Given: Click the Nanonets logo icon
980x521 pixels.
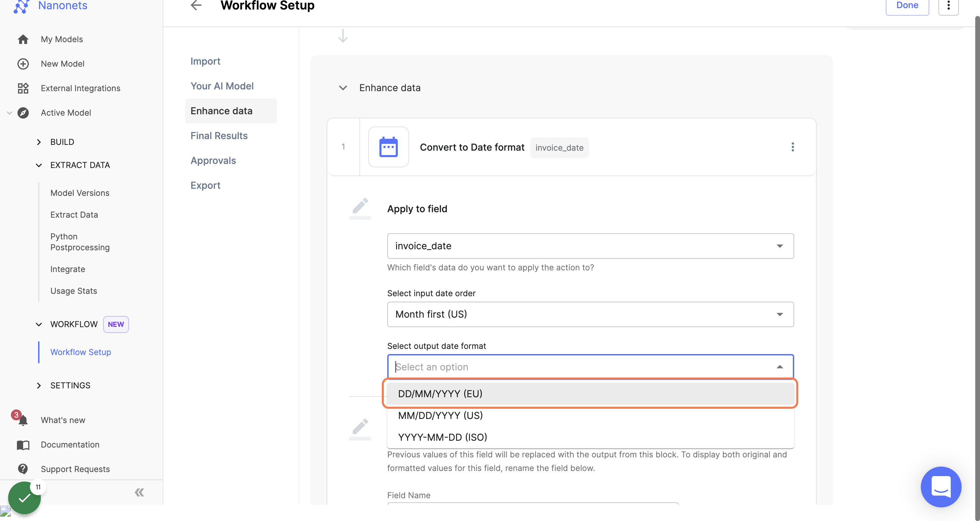Looking at the screenshot, I should pos(21,6).
